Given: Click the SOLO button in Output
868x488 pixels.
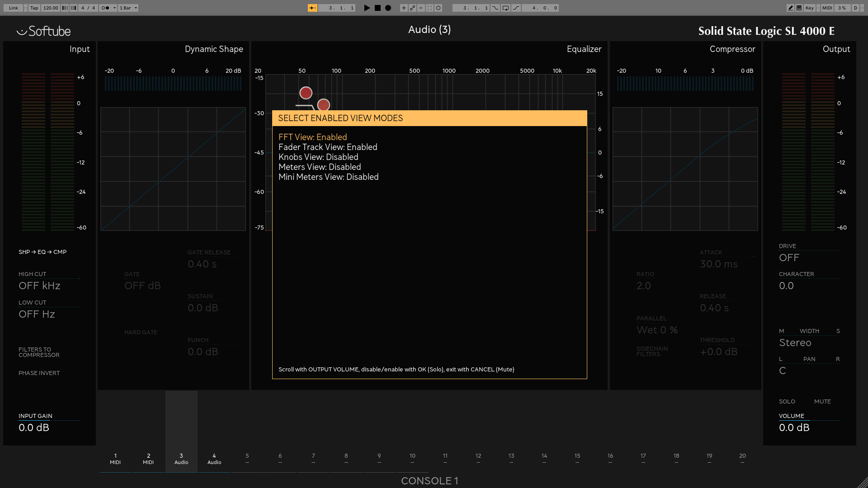Looking at the screenshot, I should (787, 401).
